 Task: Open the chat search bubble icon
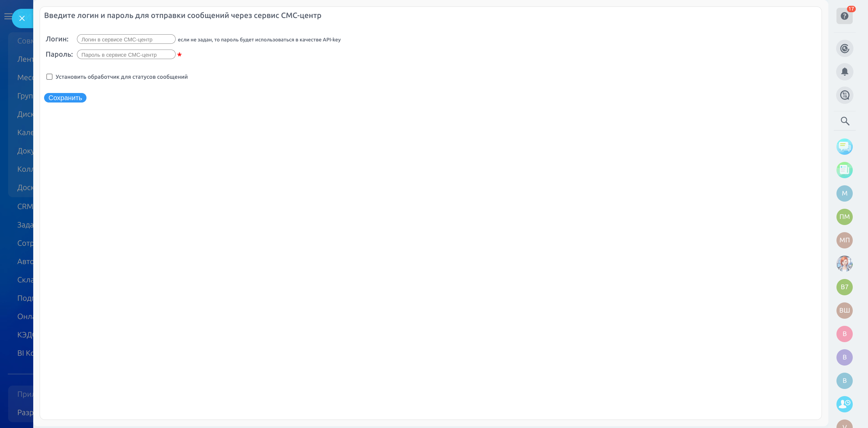coord(845,95)
